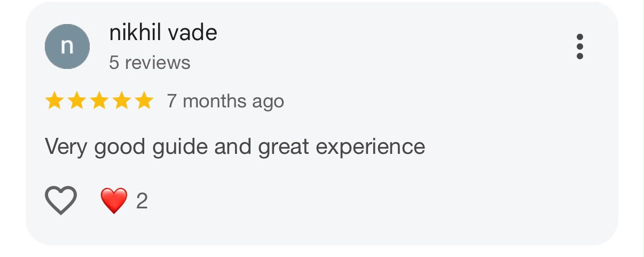Open the three-dot more options menu

[580, 46]
